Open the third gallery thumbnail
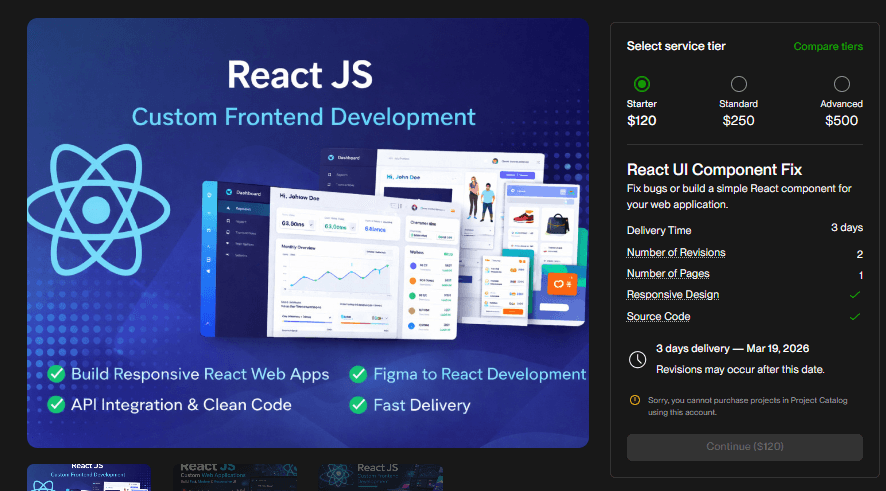 click(381, 477)
